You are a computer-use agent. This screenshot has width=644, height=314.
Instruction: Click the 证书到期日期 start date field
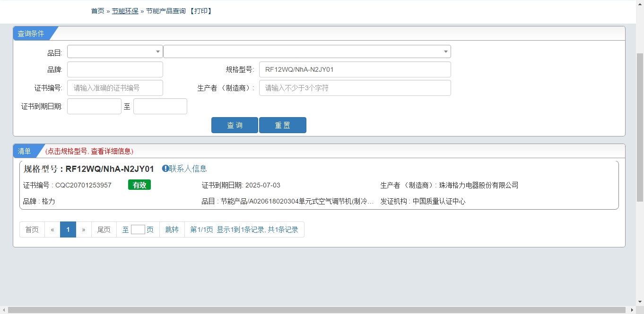[94, 106]
